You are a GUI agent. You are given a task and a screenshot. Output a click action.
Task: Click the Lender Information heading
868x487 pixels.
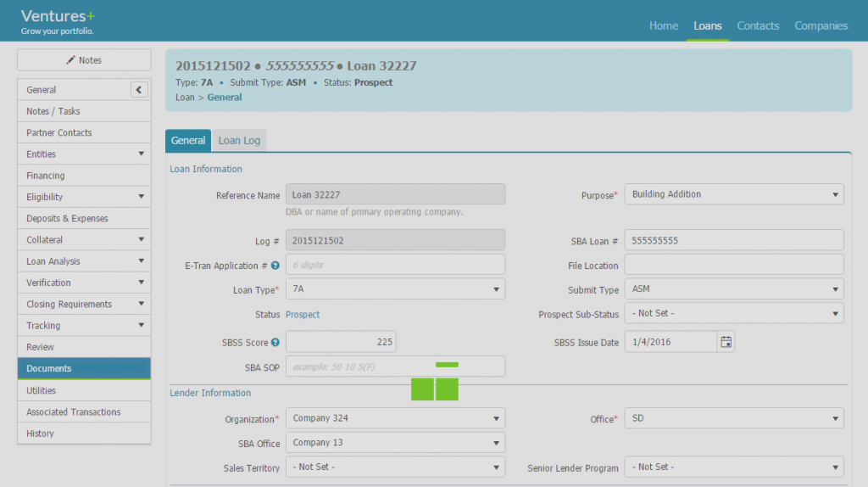210,393
